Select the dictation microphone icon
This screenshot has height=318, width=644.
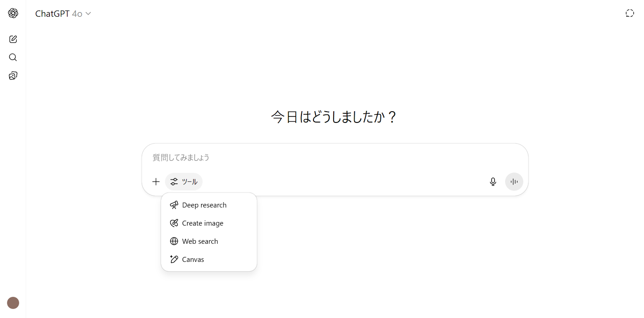(493, 181)
